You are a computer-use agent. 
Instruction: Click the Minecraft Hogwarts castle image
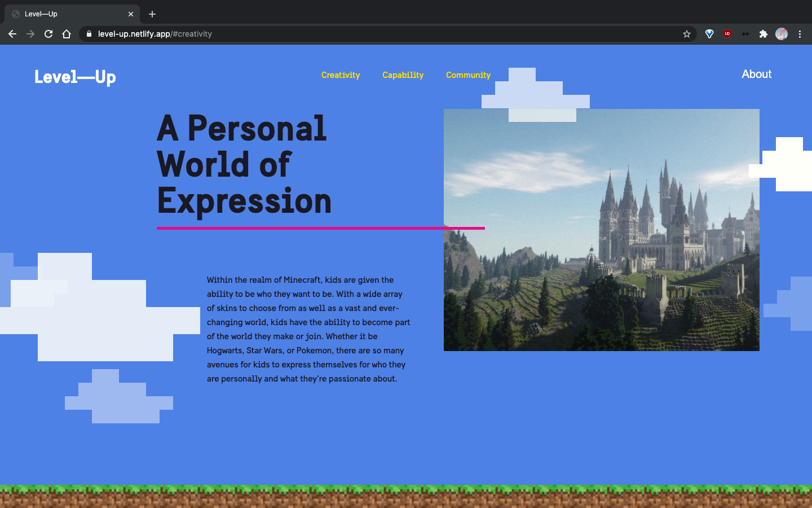tap(602, 230)
